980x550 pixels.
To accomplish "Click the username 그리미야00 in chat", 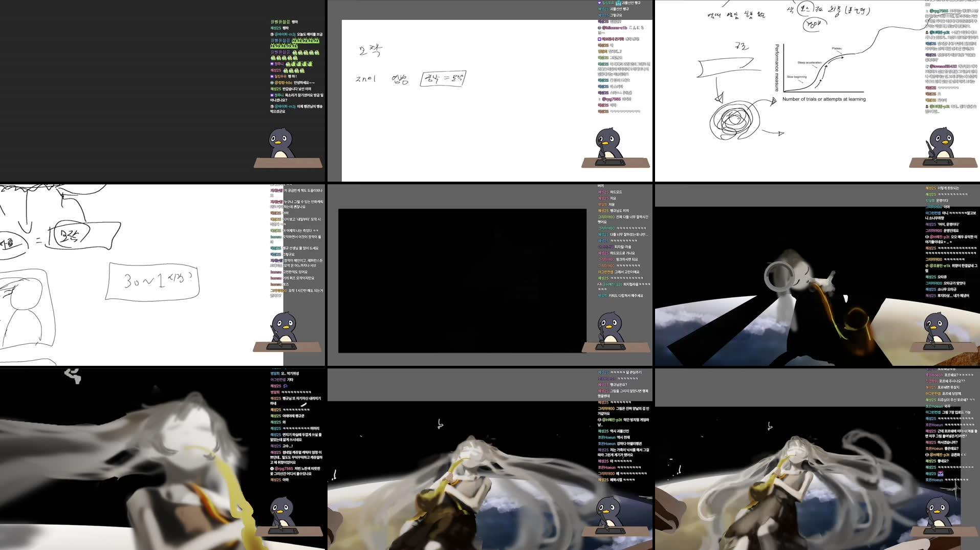I will [x=606, y=216].
